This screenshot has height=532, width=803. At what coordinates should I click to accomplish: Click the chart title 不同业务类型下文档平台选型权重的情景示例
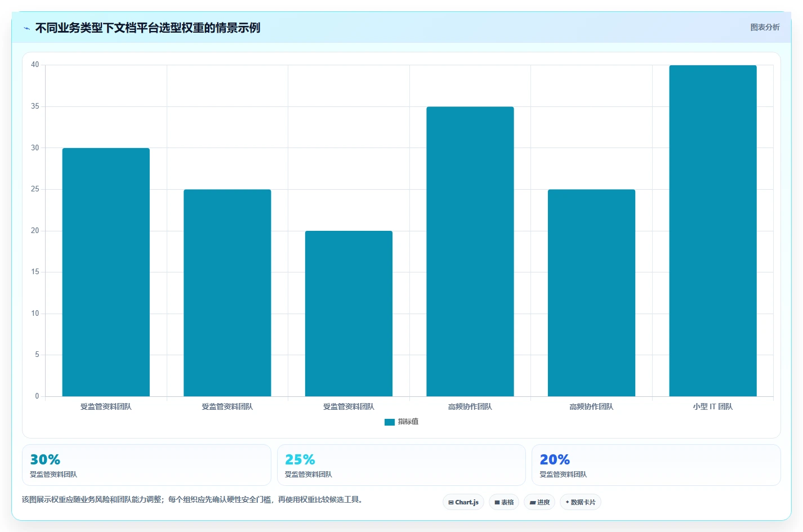pyautogui.click(x=148, y=28)
